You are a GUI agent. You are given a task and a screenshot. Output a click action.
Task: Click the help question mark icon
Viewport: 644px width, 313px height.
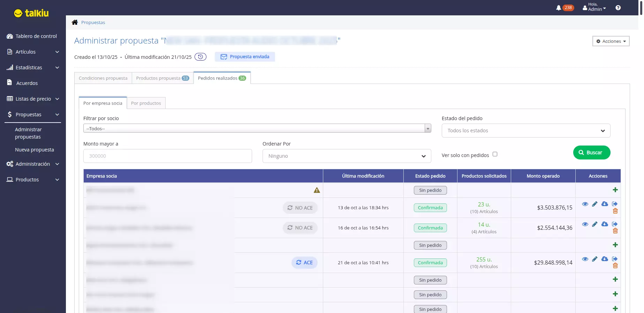618,8
